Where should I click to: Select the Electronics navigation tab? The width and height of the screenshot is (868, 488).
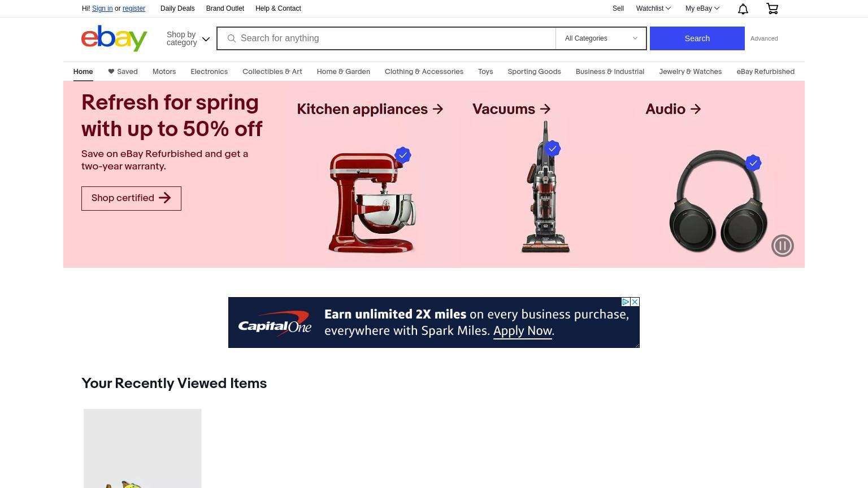[x=209, y=72]
